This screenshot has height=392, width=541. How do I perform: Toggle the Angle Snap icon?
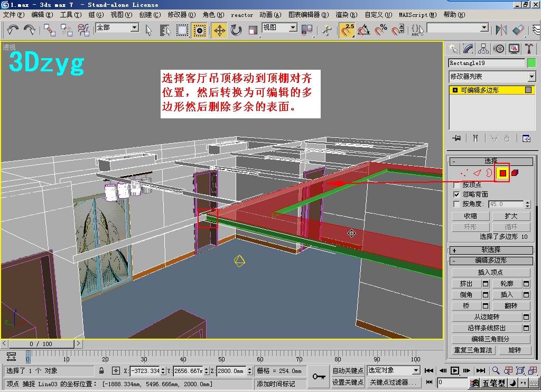[x=363, y=30]
